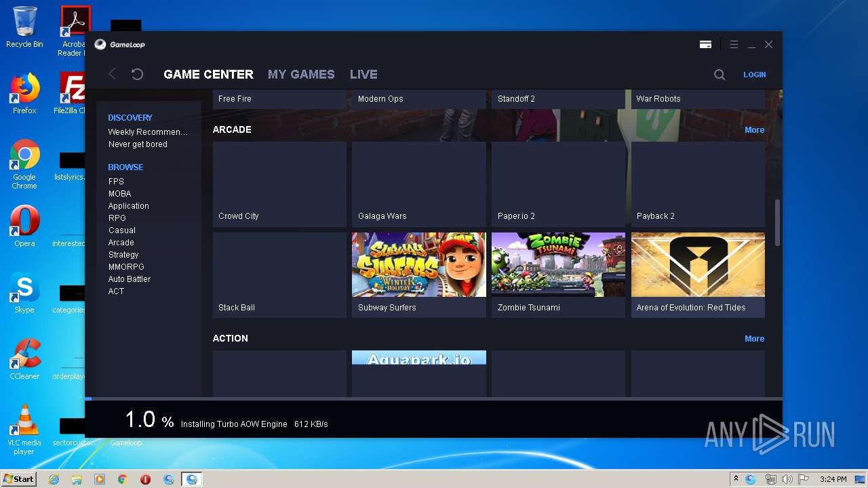Click the compact mode window icon
Viewport: 868px width, 488px height.
[705, 45]
